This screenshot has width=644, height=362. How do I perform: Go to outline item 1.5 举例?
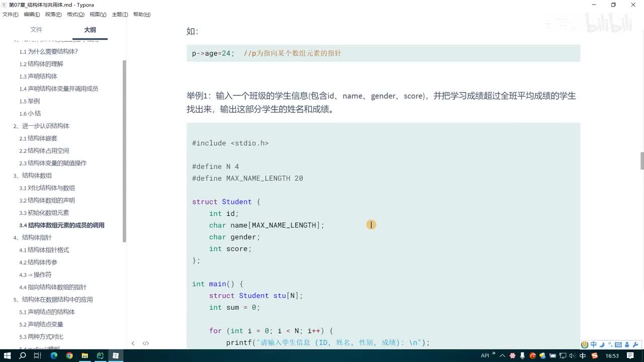(30, 101)
